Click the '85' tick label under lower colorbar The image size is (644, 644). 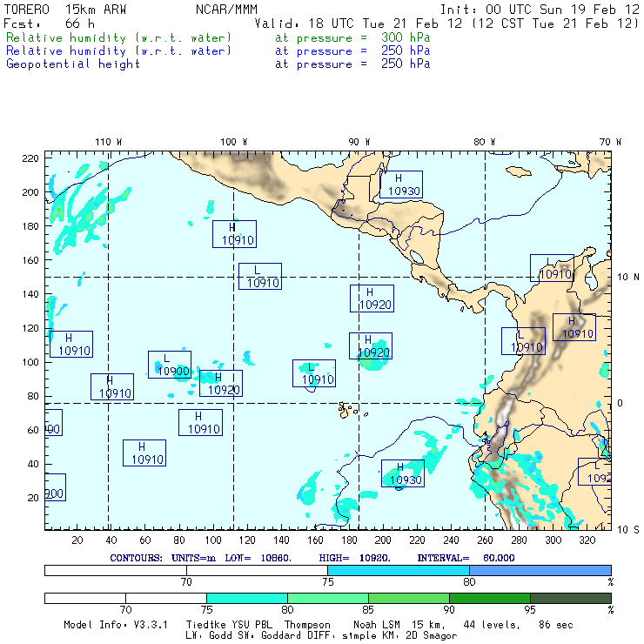368,610
